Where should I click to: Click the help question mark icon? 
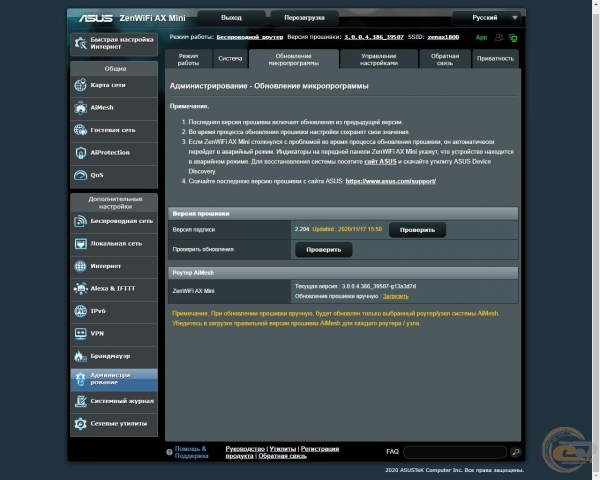pyautogui.click(x=169, y=452)
